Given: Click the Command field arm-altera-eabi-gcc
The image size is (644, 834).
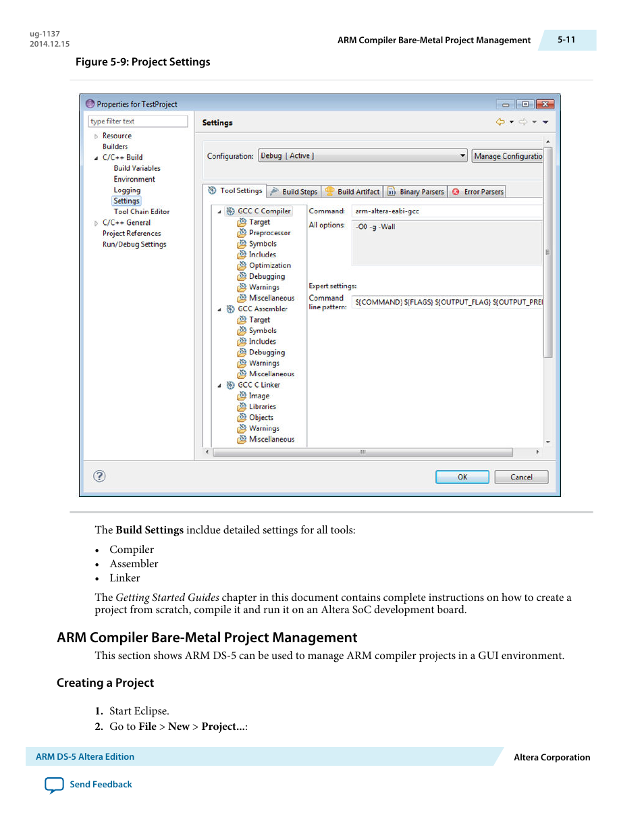Looking at the screenshot, I should pyautogui.click(x=447, y=211).
